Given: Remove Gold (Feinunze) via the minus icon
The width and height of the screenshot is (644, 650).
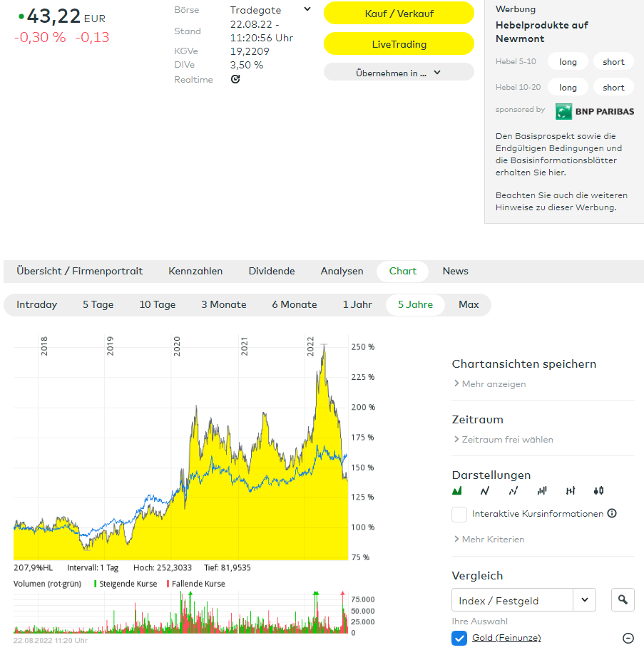Looking at the screenshot, I should pyautogui.click(x=628, y=639).
